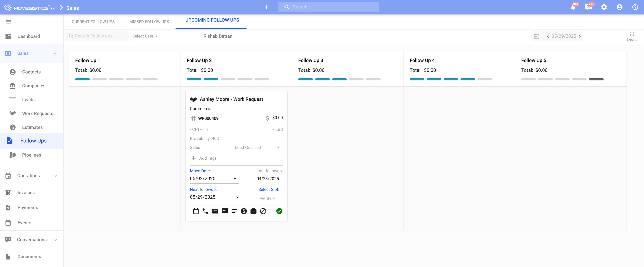Open the SMS chat bubble icon on card
Screen dimensions: 644x267
pyautogui.click(x=225, y=211)
